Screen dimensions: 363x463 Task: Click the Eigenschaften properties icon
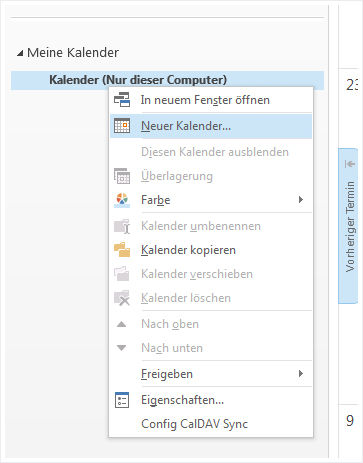[x=122, y=400]
